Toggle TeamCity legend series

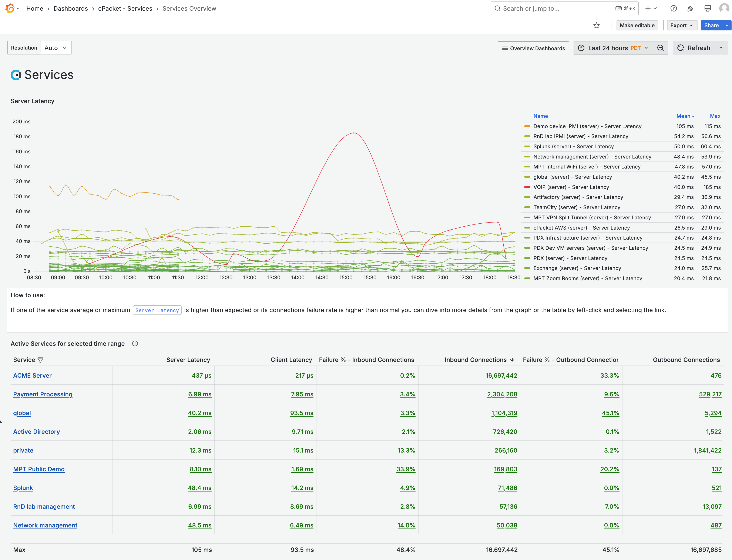pos(577,207)
